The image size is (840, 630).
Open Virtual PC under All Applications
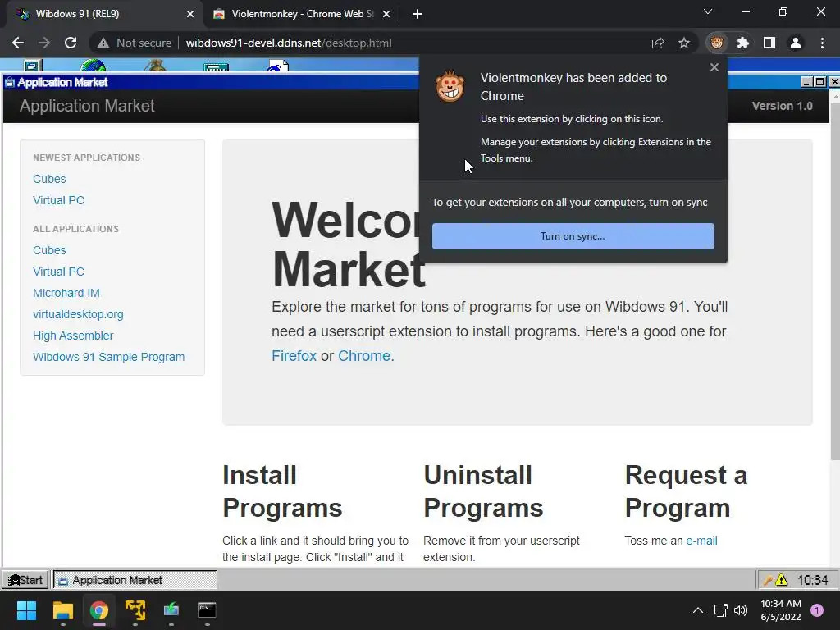click(58, 272)
